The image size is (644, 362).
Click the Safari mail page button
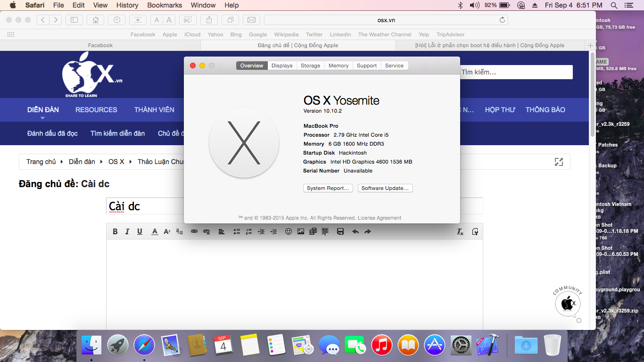click(251, 20)
